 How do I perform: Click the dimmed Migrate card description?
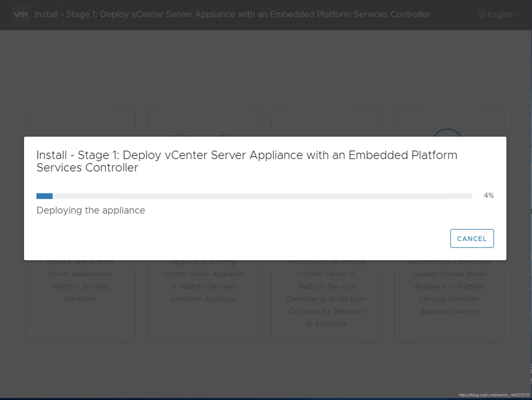(x=326, y=293)
